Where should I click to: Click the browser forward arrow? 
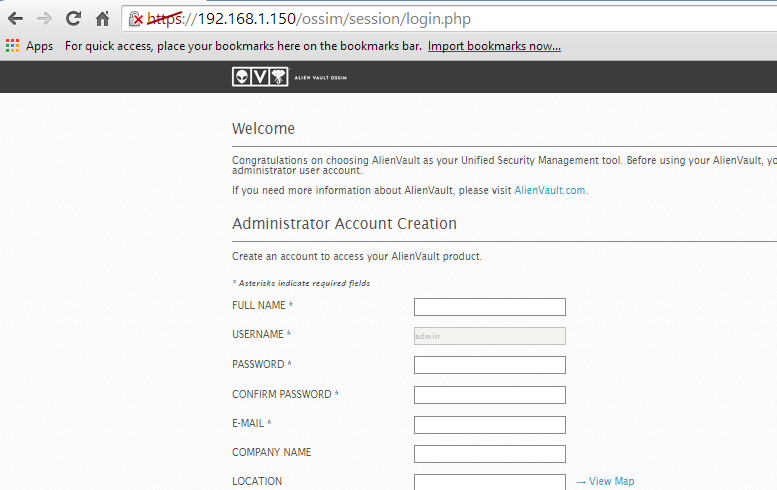[x=44, y=18]
